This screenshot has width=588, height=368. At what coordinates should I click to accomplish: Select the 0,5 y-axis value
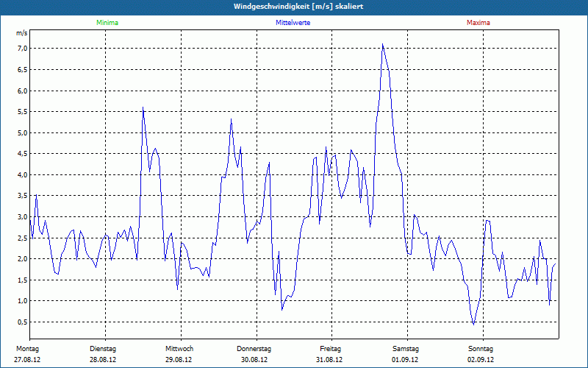23,322
